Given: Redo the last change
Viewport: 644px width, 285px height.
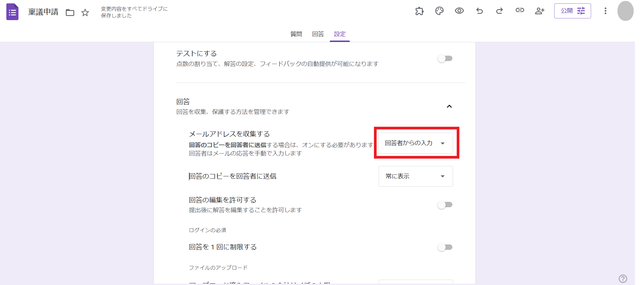Looking at the screenshot, I should 500,11.
